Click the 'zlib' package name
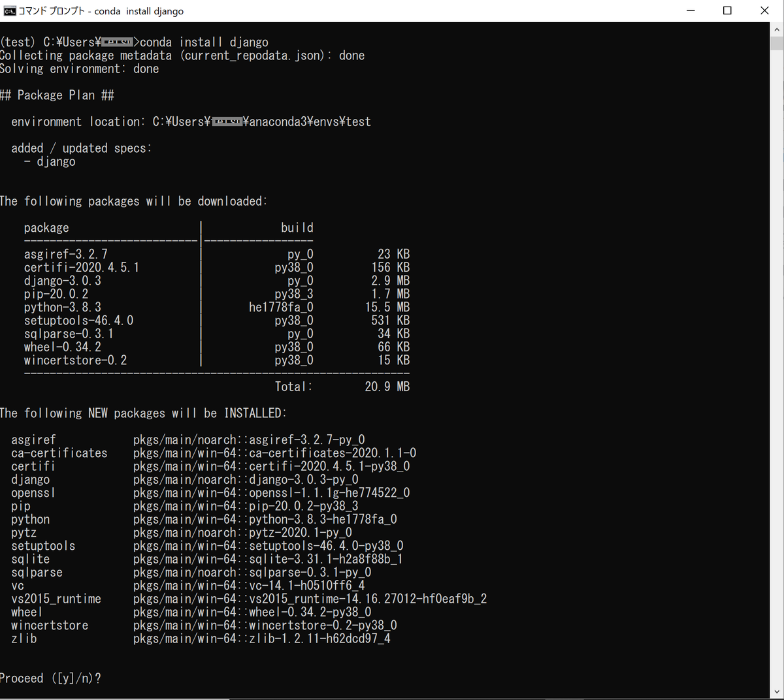The height and width of the screenshot is (700, 784). pyautogui.click(x=24, y=639)
